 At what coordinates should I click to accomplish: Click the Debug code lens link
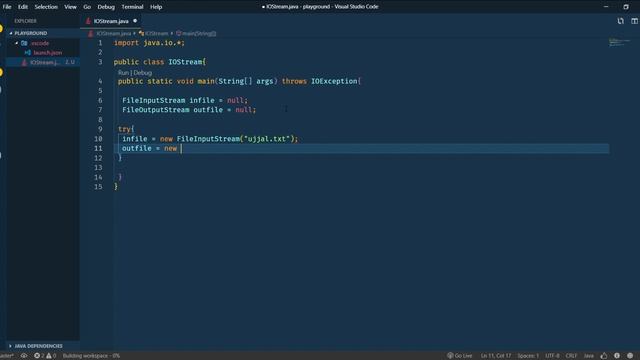[143, 73]
